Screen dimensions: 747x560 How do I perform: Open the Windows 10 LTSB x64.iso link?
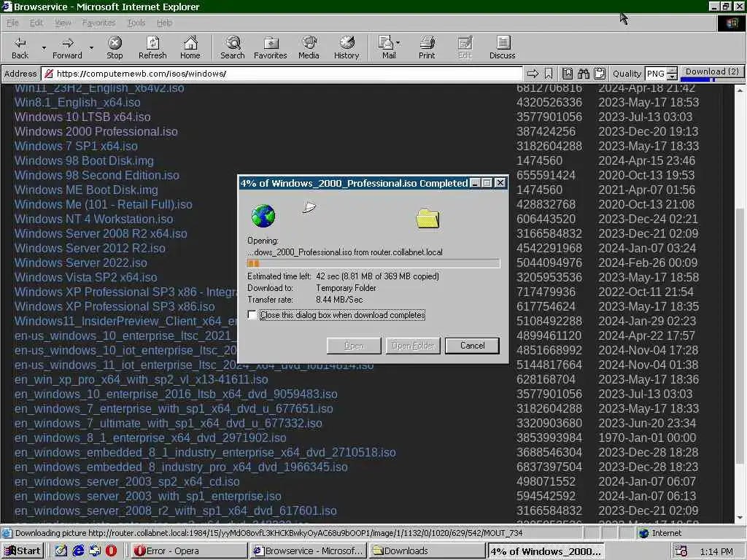[x=82, y=117]
